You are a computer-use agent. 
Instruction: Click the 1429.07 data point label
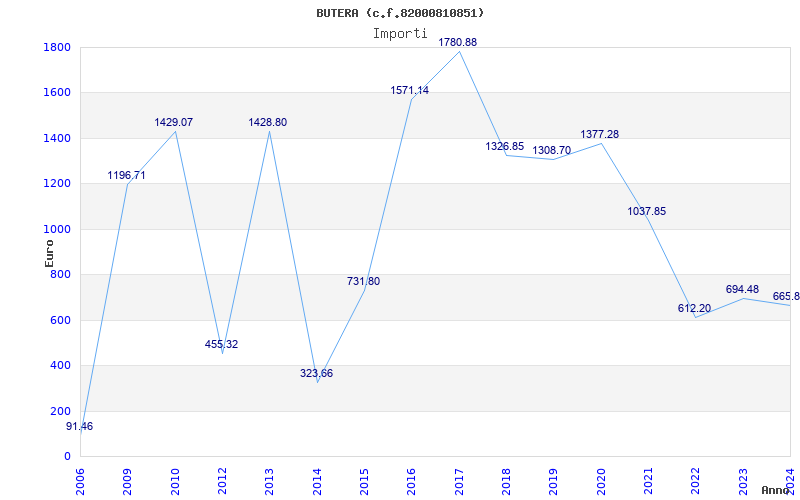pos(173,122)
